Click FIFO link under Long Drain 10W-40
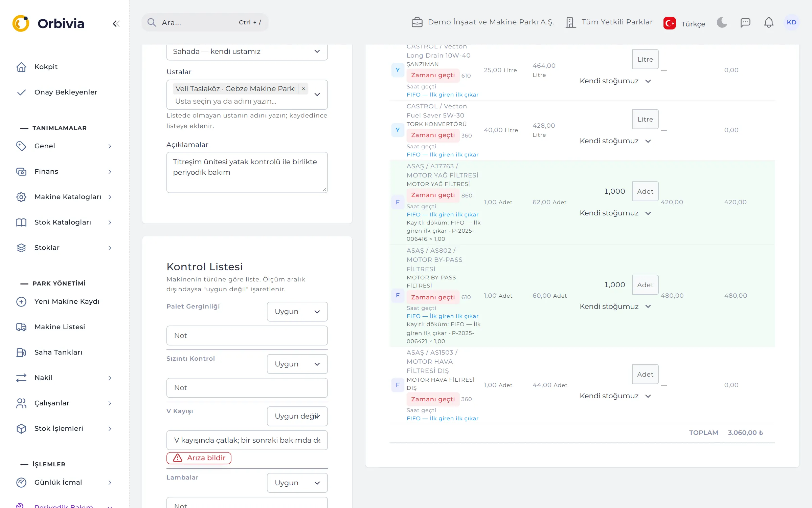This screenshot has height=508, width=812. coord(443,95)
